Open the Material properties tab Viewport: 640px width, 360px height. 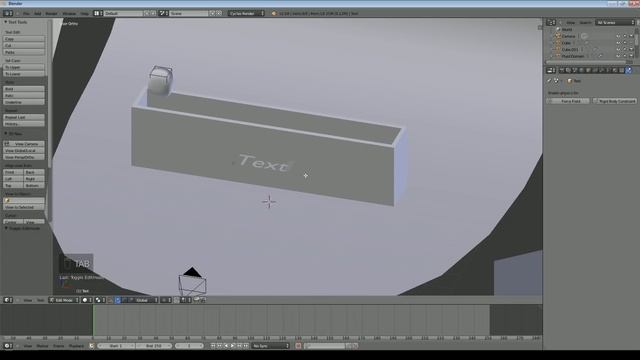615,70
